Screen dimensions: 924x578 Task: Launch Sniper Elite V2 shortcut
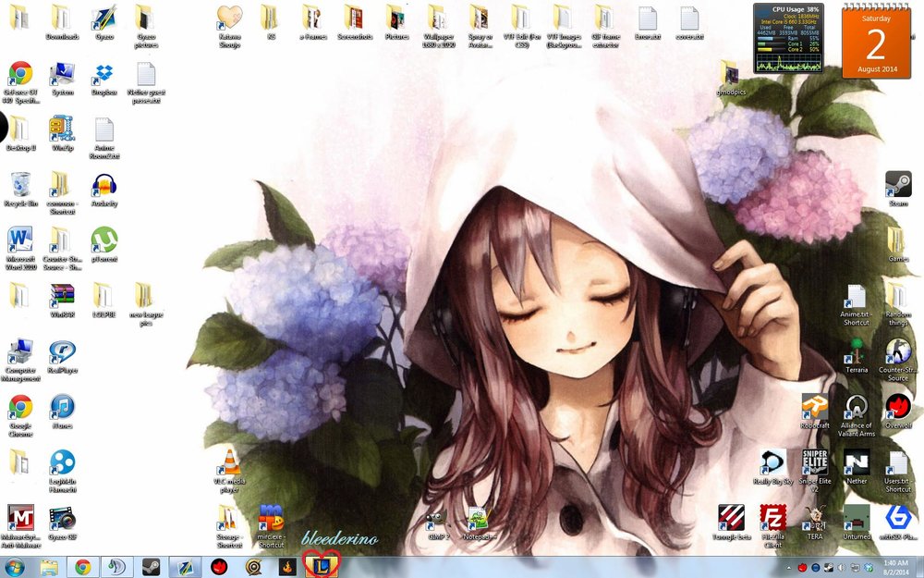coord(814,471)
